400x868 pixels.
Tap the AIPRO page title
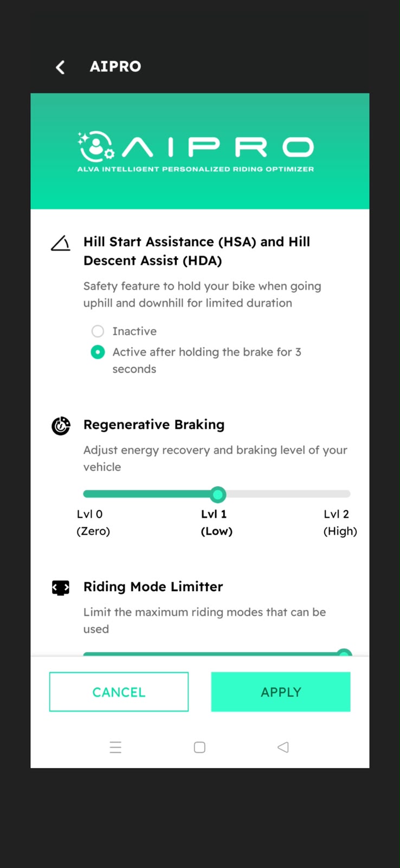coord(115,66)
